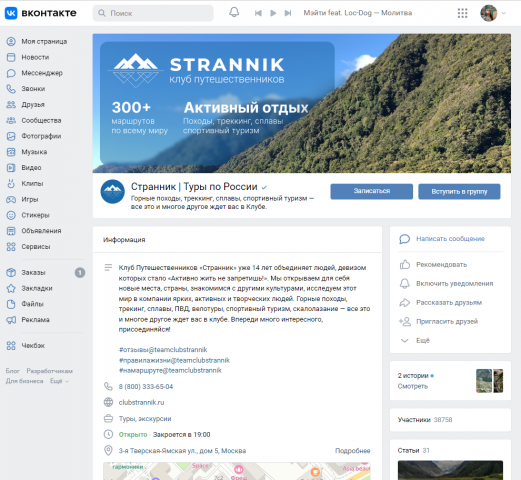Click the Заказы box icon
Screen dimensions: 521x480
click(x=11, y=272)
